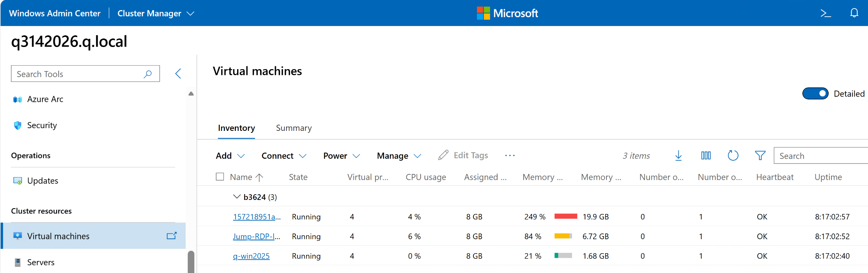Open the column chooser icon
The width and height of the screenshot is (868, 273).
706,156
